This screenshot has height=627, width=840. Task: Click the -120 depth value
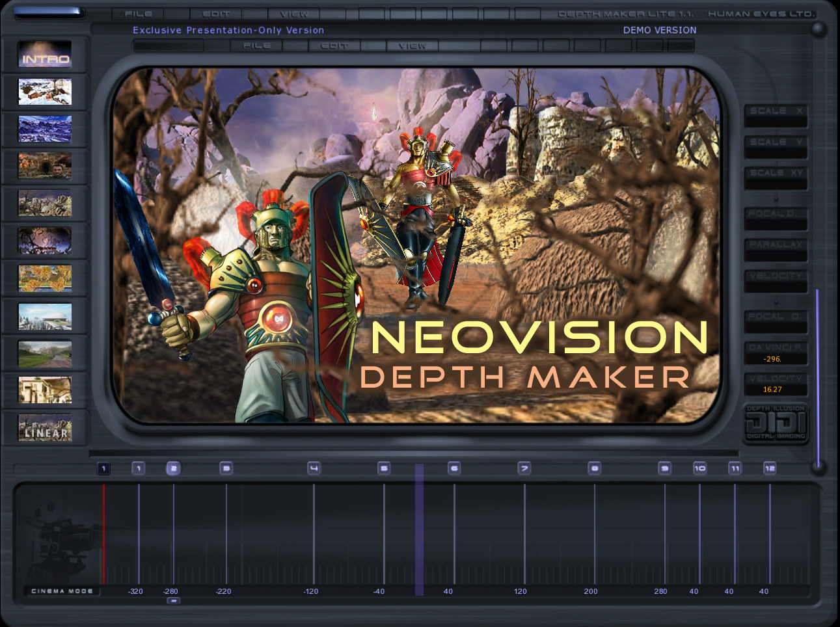pyautogui.click(x=311, y=591)
